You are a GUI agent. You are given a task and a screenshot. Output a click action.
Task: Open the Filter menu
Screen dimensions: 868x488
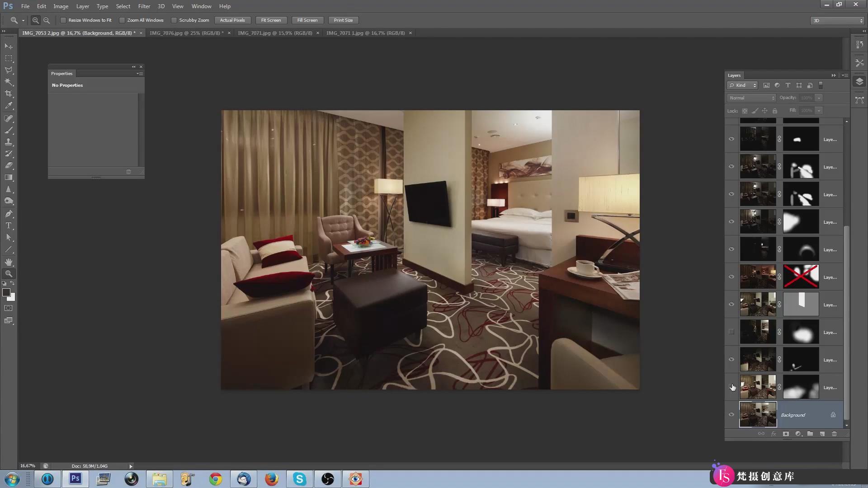[x=144, y=6]
